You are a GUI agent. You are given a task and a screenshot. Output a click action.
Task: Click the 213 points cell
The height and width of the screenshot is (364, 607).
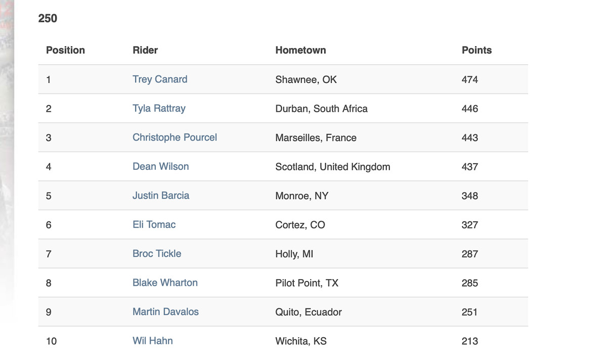(470, 341)
